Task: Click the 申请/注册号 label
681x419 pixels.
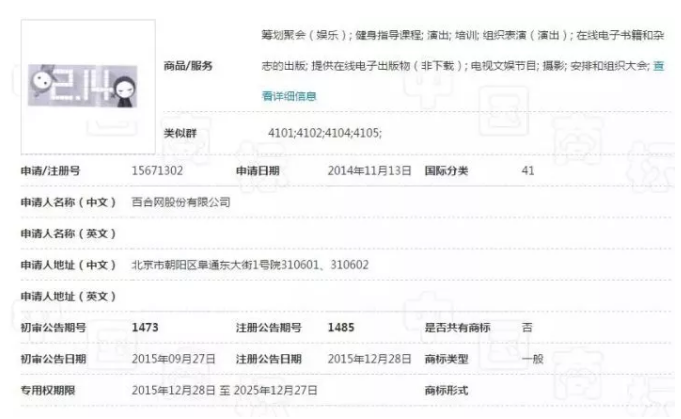Action: tap(50, 171)
